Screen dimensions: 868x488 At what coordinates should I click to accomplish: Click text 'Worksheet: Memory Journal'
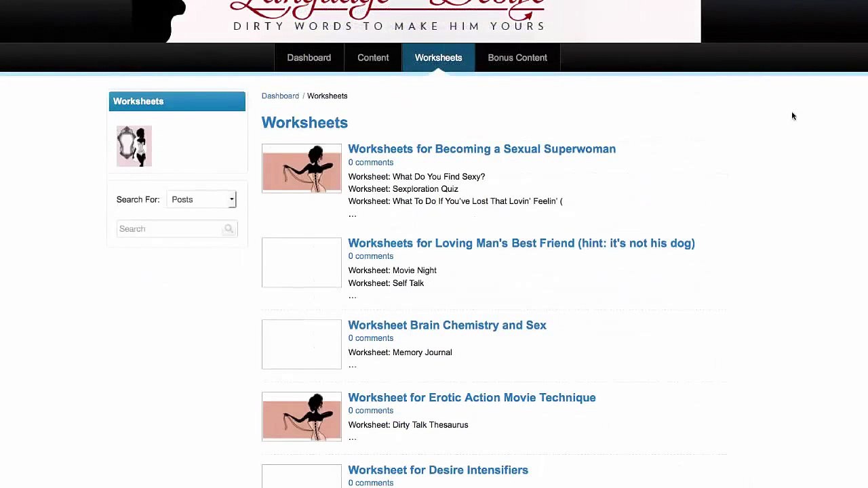pos(400,352)
